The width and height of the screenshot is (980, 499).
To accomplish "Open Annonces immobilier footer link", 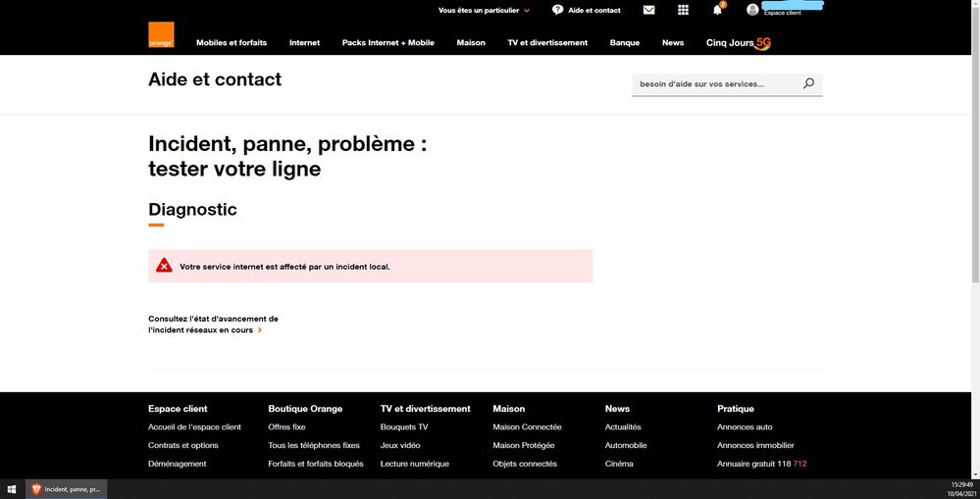I will pos(755,445).
